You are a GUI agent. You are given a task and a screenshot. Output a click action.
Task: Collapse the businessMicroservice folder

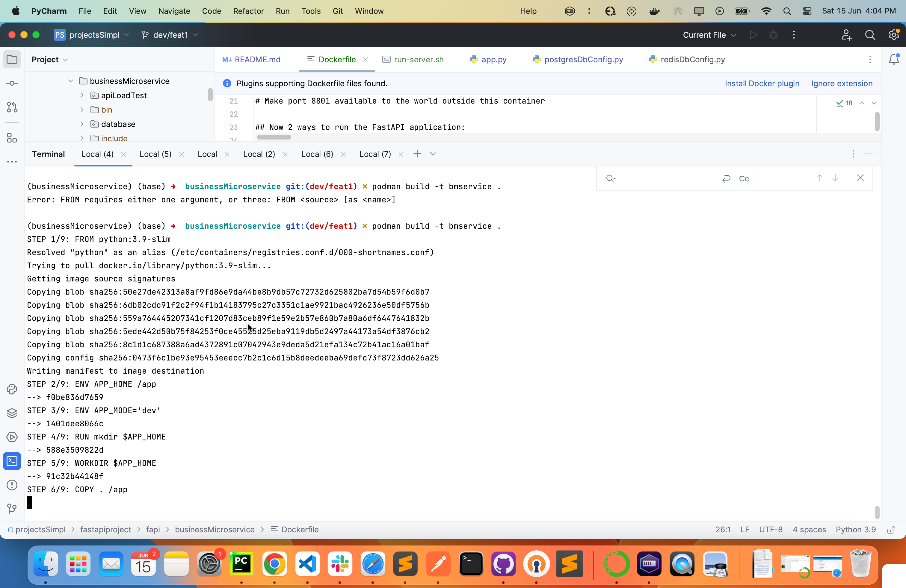pyautogui.click(x=70, y=81)
